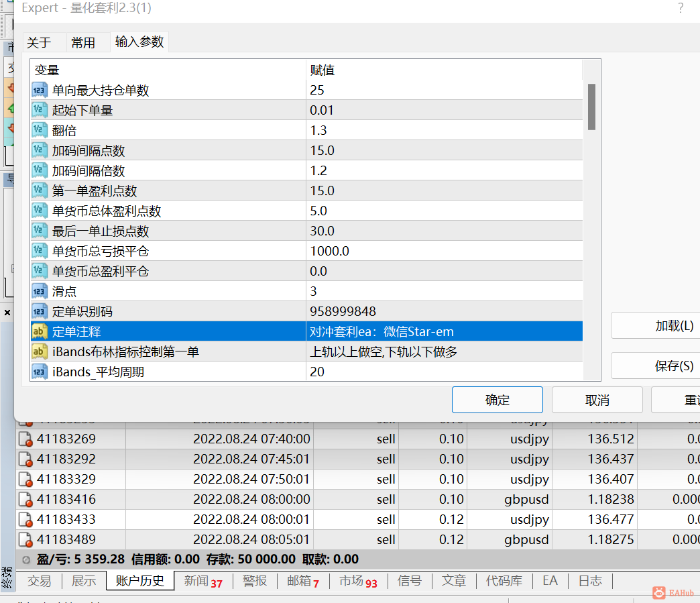The height and width of the screenshot is (603, 700).
Task: Open the 交易 terminal tab
Action: [40, 581]
